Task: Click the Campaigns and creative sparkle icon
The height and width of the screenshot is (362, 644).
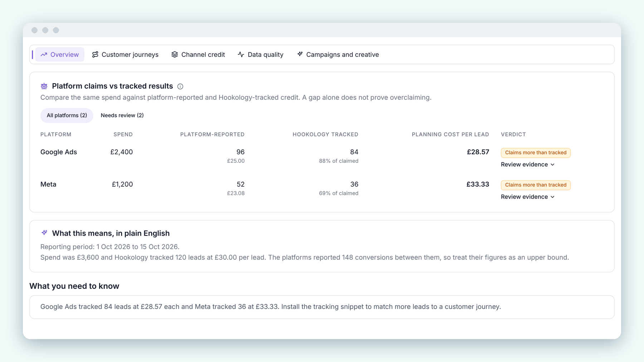Action: click(300, 54)
